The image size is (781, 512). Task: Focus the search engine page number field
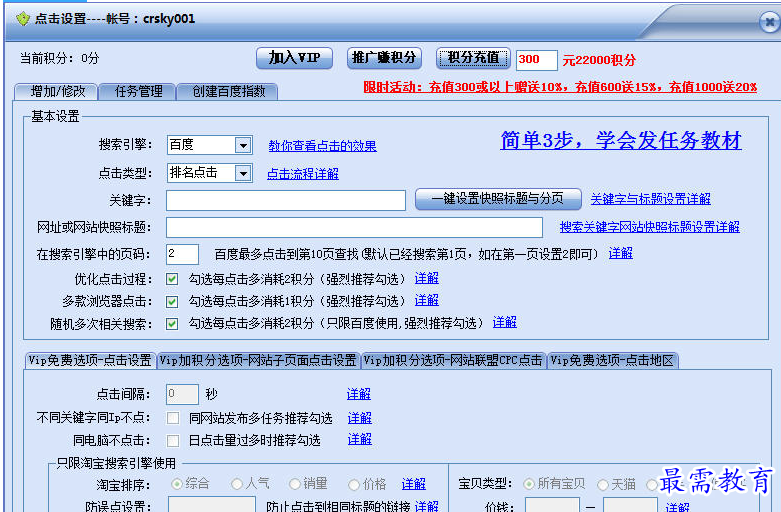(x=182, y=254)
